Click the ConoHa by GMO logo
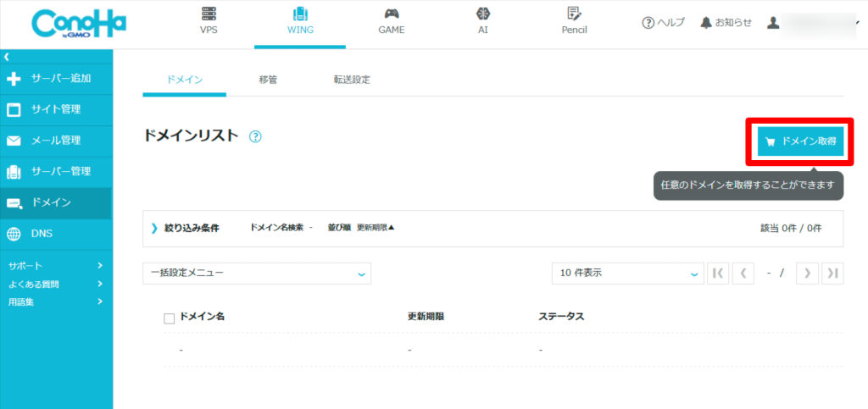The height and width of the screenshot is (409, 868). (x=78, y=25)
